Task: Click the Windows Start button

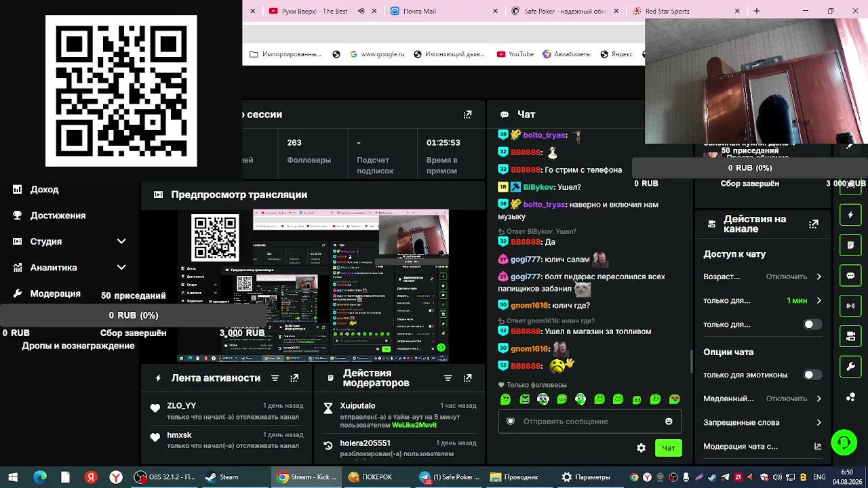Action: (x=13, y=477)
